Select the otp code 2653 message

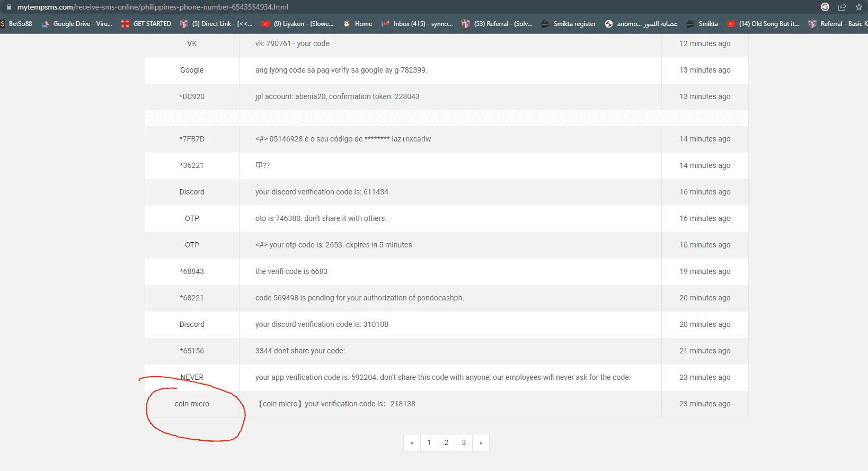(x=334, y=245)
